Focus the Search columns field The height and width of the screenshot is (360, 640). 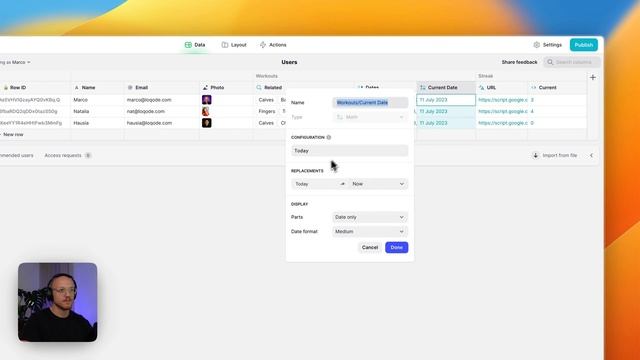pyautogui.click(x=572, y=62)
